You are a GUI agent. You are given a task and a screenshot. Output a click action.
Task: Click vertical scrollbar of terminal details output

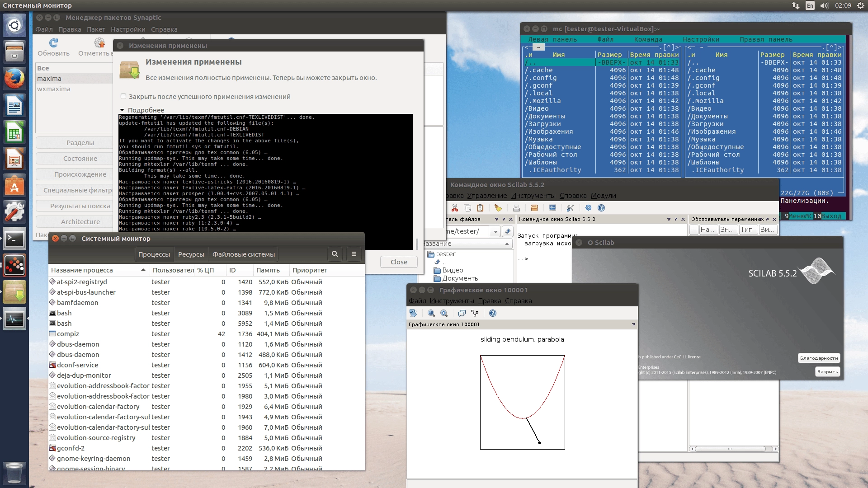(416, 244)
